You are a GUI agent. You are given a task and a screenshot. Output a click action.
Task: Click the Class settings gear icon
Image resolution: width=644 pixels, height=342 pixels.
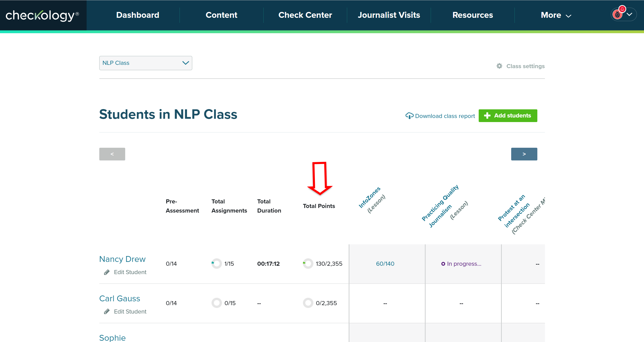(x=499, y=66)
